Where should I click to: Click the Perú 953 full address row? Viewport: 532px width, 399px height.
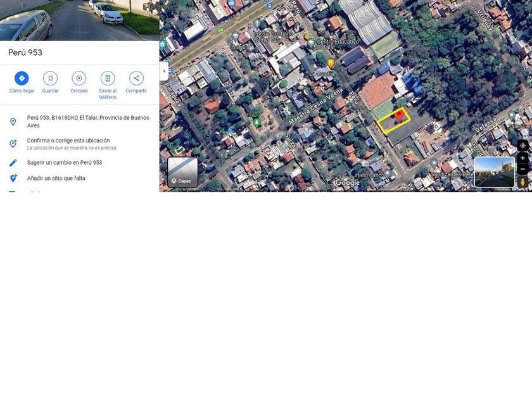tap(87, 122)
